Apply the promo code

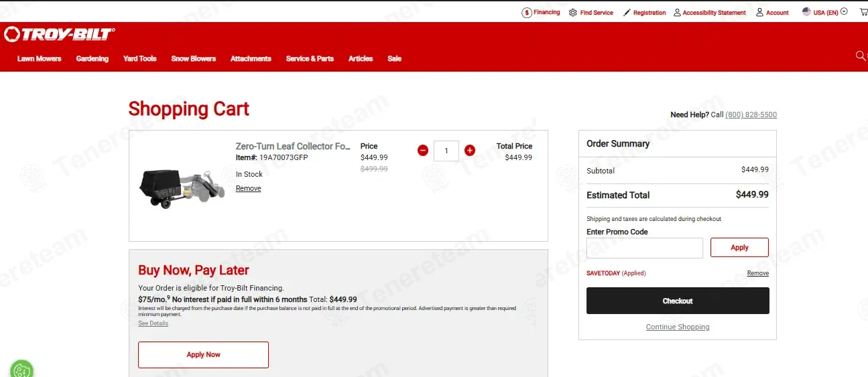[x=739, y=247]
